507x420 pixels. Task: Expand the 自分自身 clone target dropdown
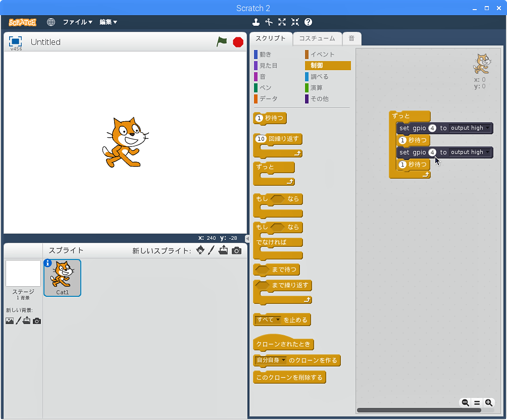click(283, 360)
